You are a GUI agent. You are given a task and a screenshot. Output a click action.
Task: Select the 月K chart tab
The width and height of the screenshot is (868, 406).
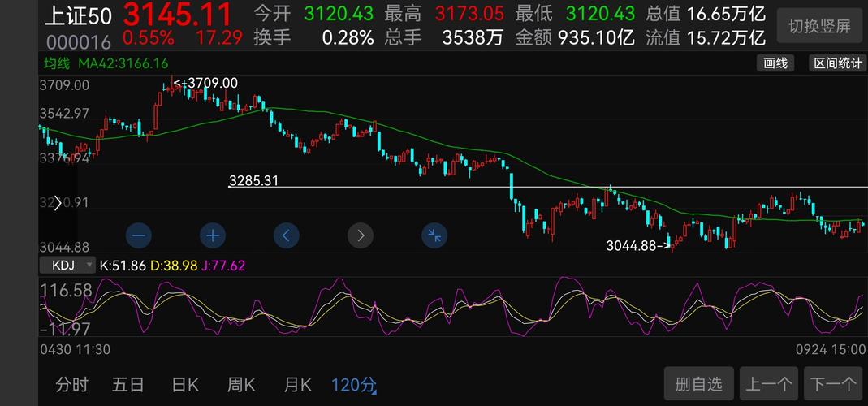tap(297, 384)
